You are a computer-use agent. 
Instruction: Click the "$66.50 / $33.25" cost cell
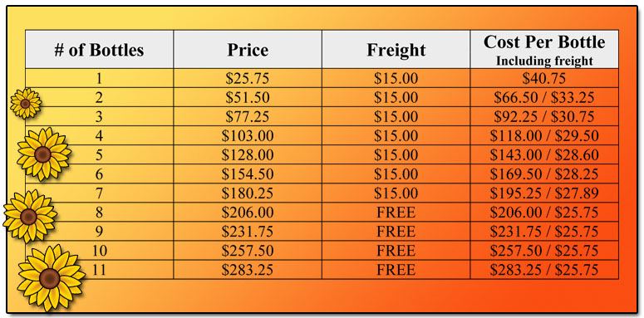[x=544, y=97]
